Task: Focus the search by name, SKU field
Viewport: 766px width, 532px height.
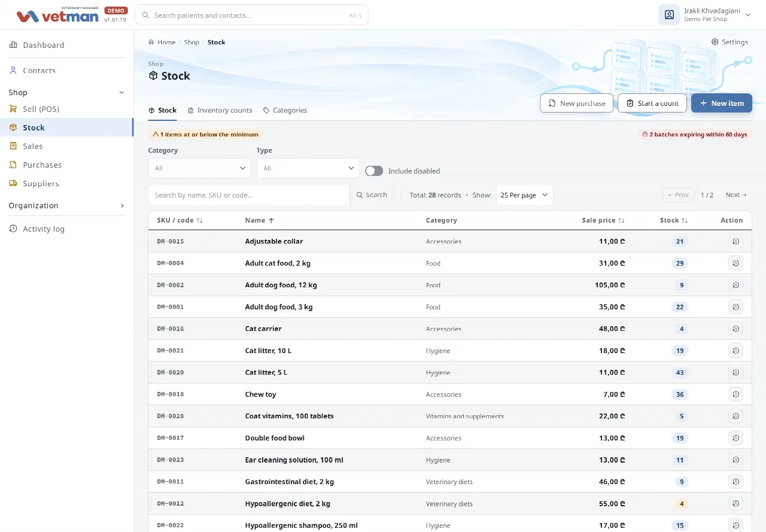Action: click(x=249, y=194)
